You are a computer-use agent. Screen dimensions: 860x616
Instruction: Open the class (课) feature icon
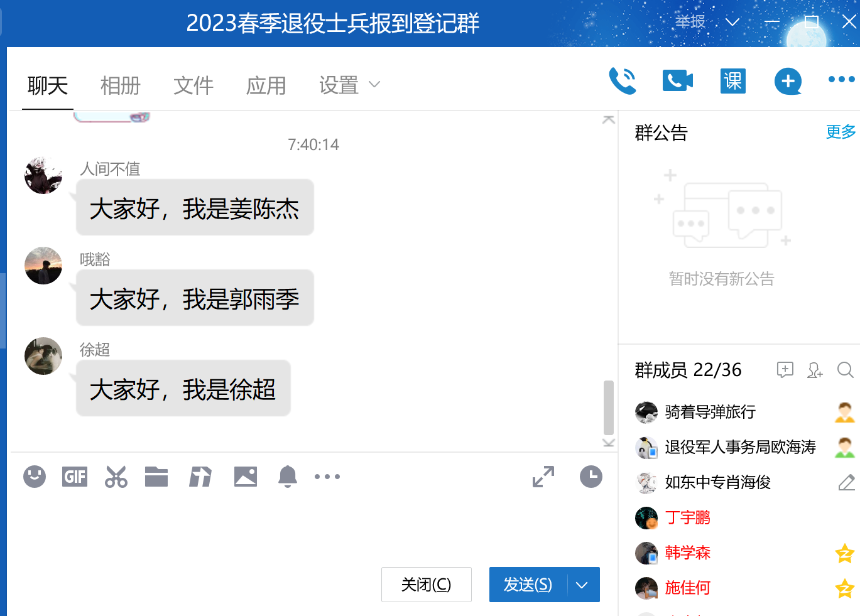click(x=732, y=81)
